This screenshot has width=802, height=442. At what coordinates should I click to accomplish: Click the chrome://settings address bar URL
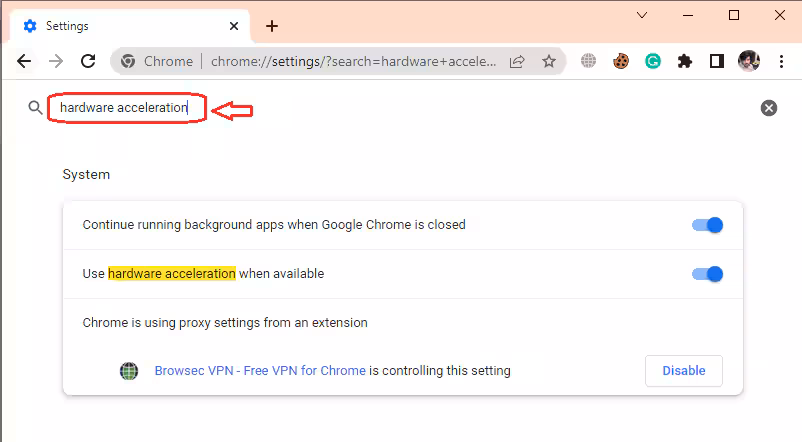pyautogui.click(x=353, y=61)
